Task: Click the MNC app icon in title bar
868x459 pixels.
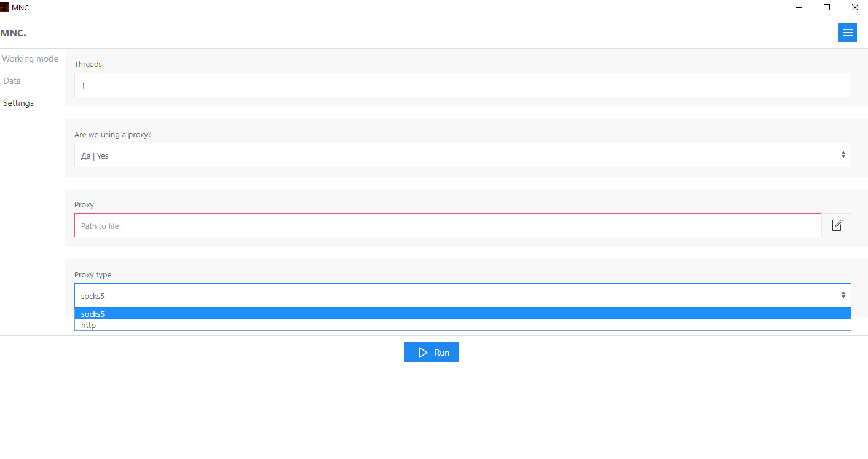Action: pos(4,7)
